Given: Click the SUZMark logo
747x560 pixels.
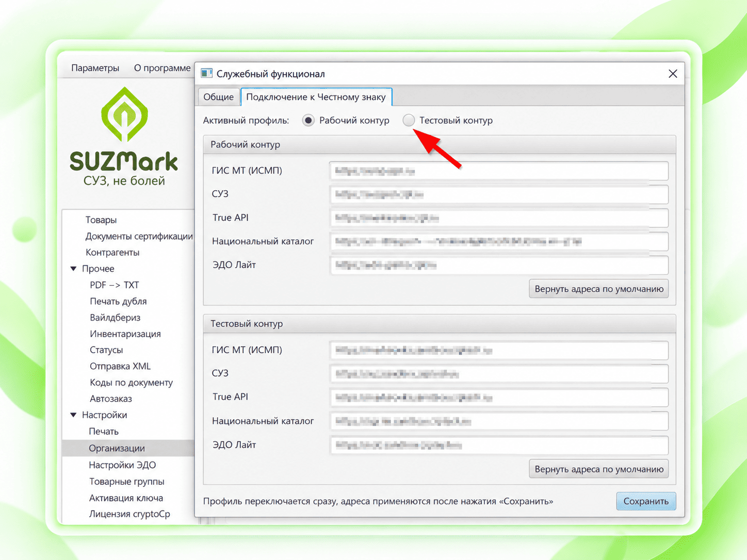Looking at the screenshot, I should (x=124, y=137).
